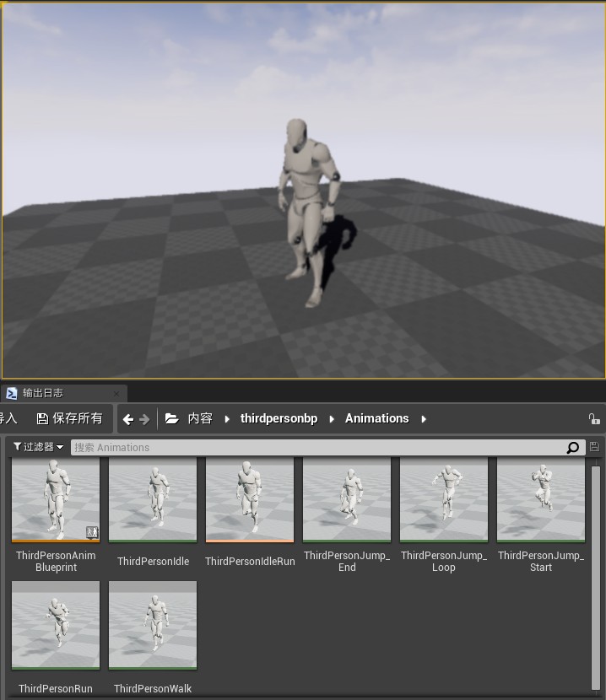The image size is (606, 700).
Task: Click the magnifier search icon
Action: pos(573,448)
